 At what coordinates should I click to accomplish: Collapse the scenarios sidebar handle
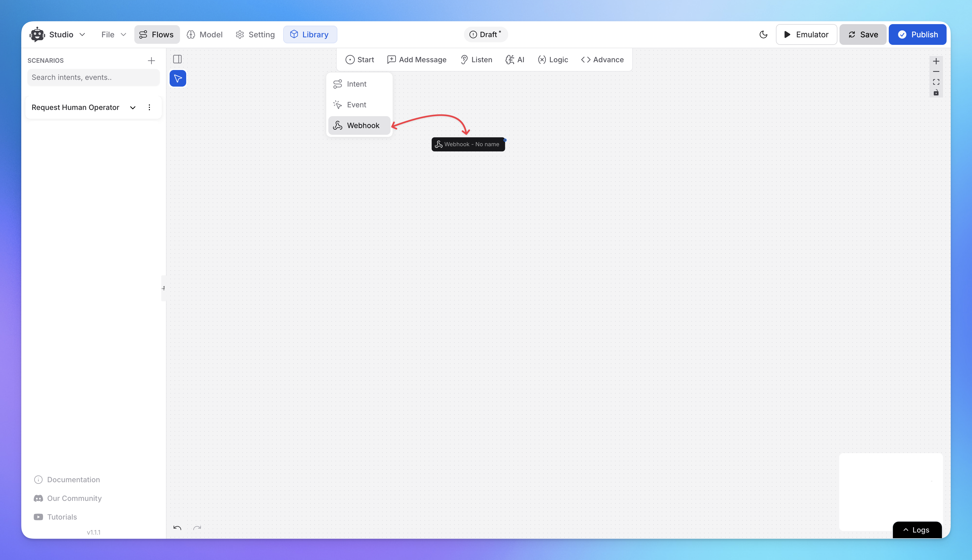coord(163,288)
